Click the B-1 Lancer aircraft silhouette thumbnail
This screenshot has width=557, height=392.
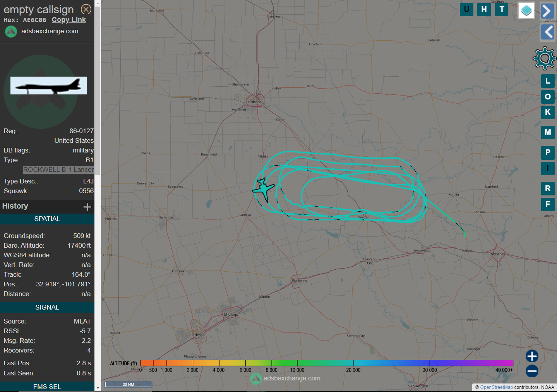click(48, 86)
